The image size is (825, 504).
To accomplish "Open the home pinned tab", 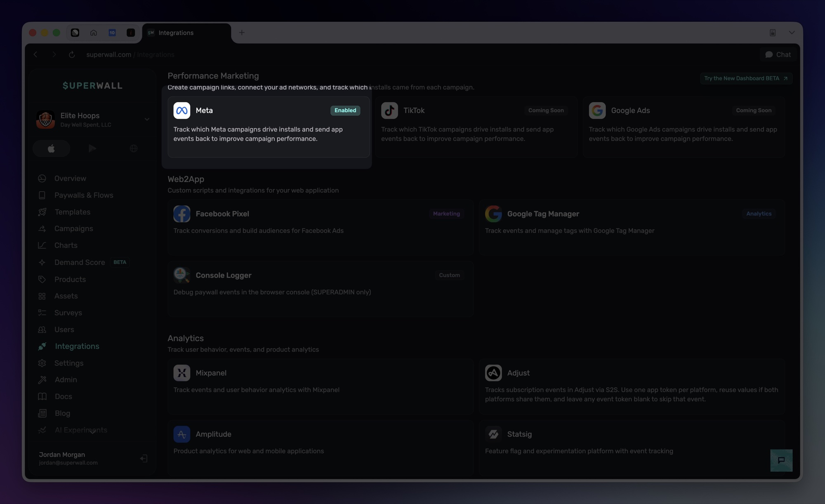I will [94, 33].
